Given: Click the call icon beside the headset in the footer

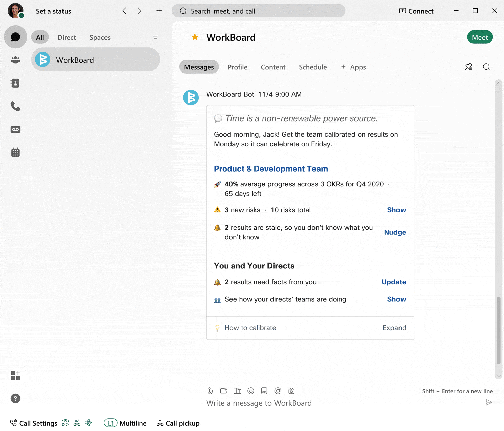Looking at the screenshot, I should coord(89,423).
